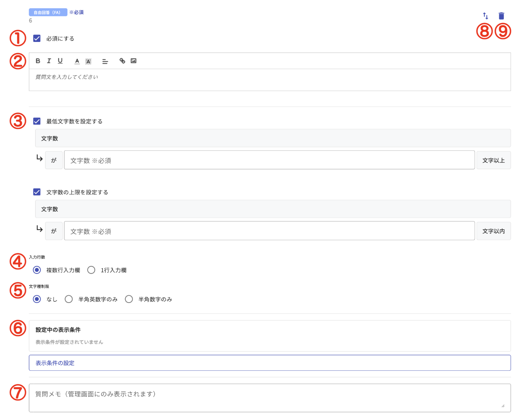Click the text alignment toolbar icon
The image size is (517, 420).
(105, 61)
